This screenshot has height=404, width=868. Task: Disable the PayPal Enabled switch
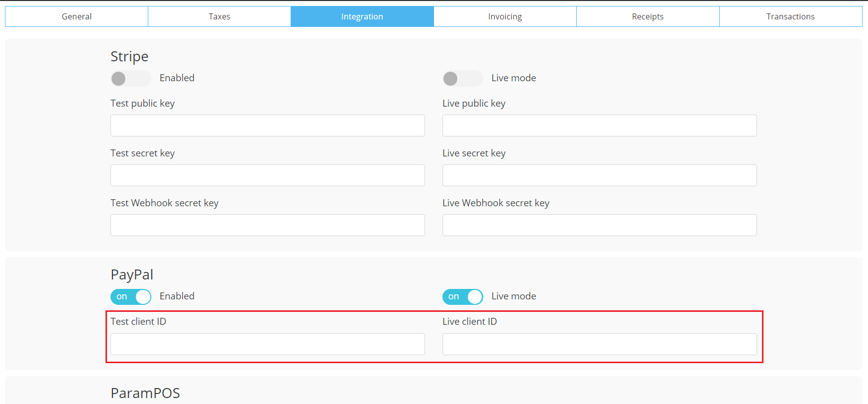tap(130, 297)
